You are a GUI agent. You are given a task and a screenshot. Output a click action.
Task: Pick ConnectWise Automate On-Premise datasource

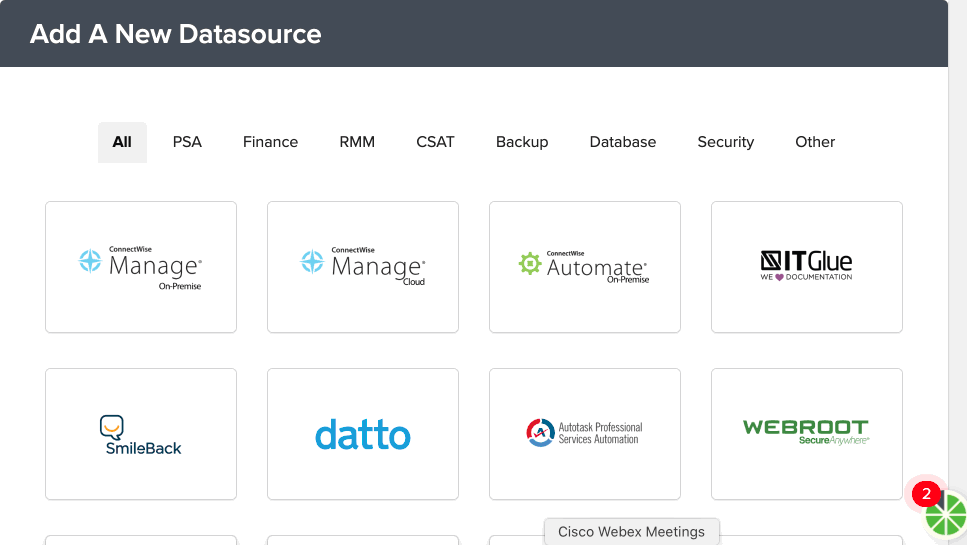click(585, 267)
